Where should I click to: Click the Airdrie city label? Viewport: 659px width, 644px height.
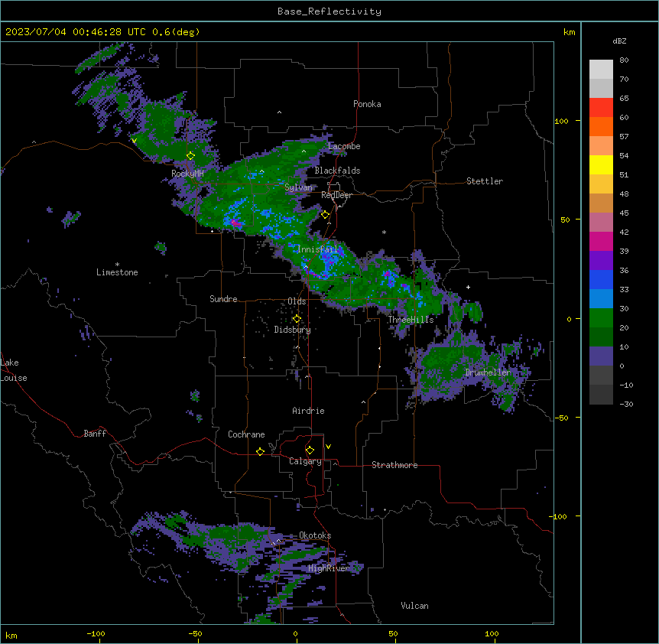(x=308, y=411)
